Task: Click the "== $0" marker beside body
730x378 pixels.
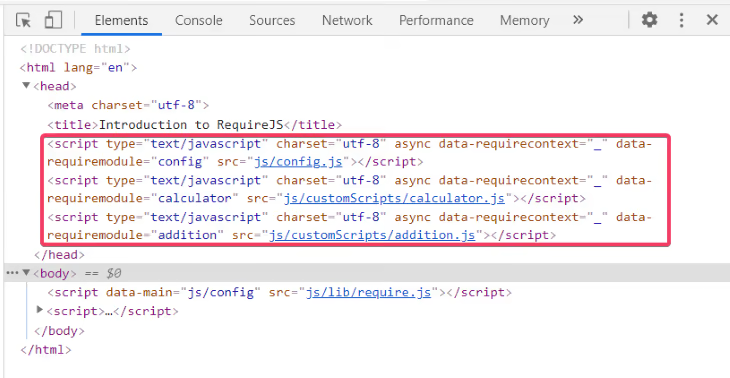Action: pyautogui.click(x=102, y=273)
